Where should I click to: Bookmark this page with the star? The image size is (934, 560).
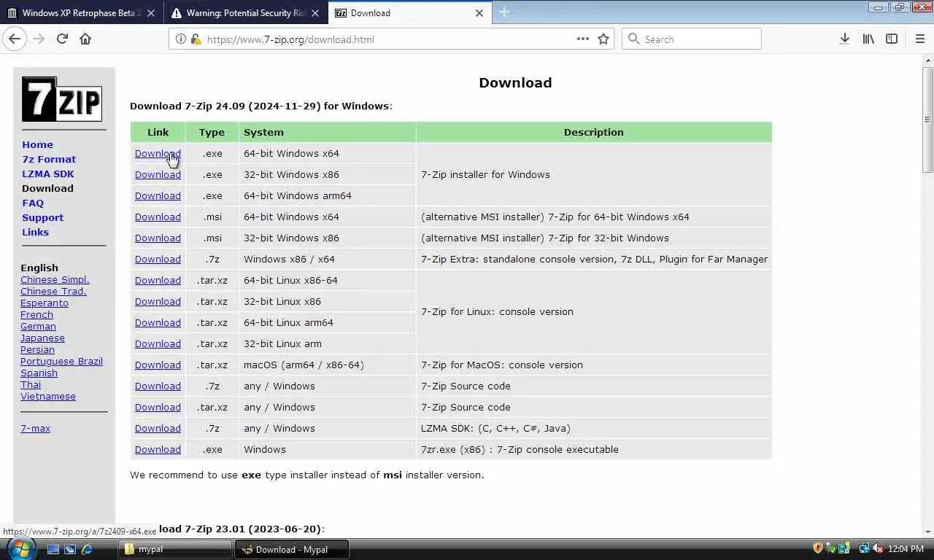(x=603, y=39)
